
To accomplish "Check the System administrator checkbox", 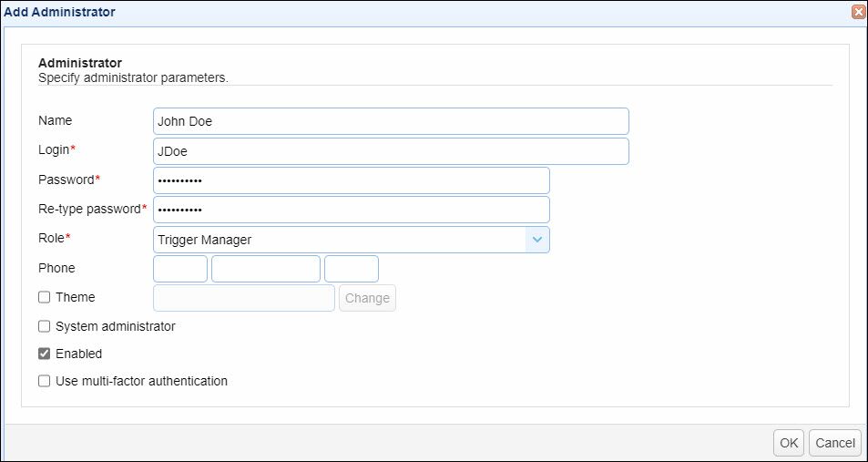I will (x=44, y=326).
